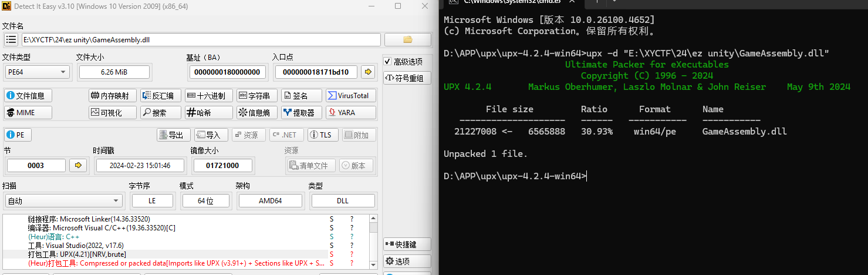Open 签名 signatures tool
Viewport: 868px width, 275px height.
[302, 95]
